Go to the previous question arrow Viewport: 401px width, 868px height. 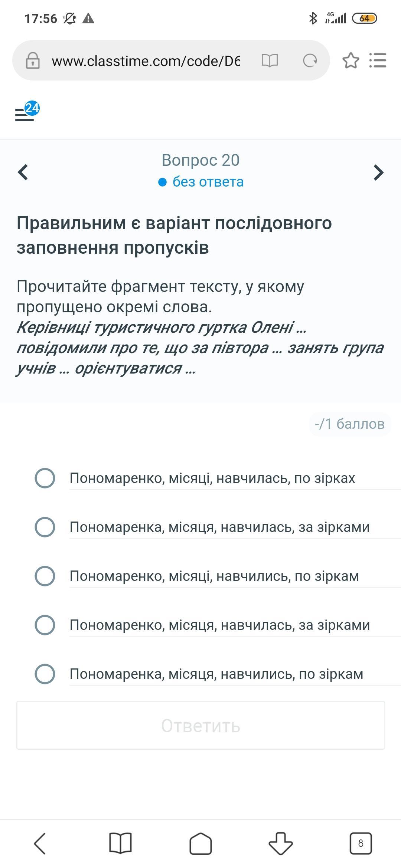(x=23, y=172)
